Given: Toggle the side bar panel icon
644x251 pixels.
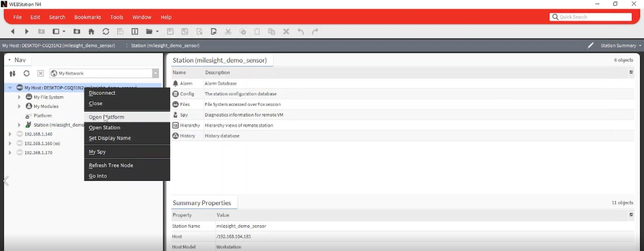Looking at the screenshot, I should pyautogui.click(x=56, y=31).
